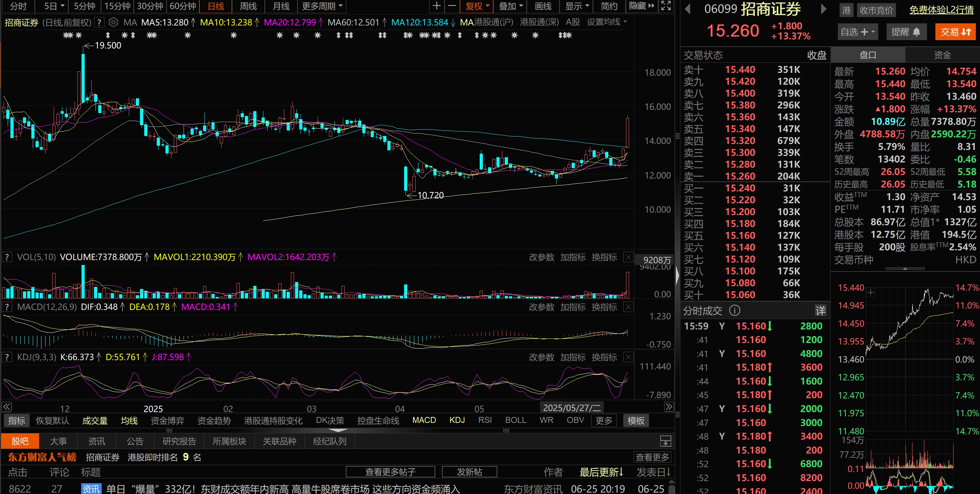Viewport: 980px width, 494px height.
Task: Switch to 周线 weekly chart
Action: coord(248,6)
